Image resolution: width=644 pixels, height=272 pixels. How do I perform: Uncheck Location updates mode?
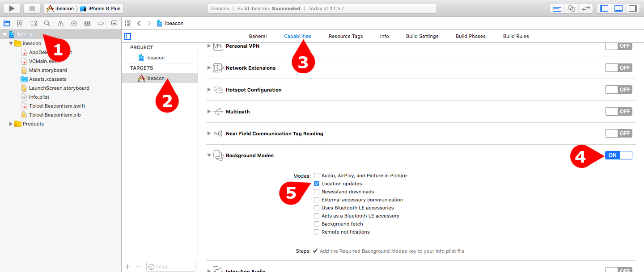[x=317, y=184]
